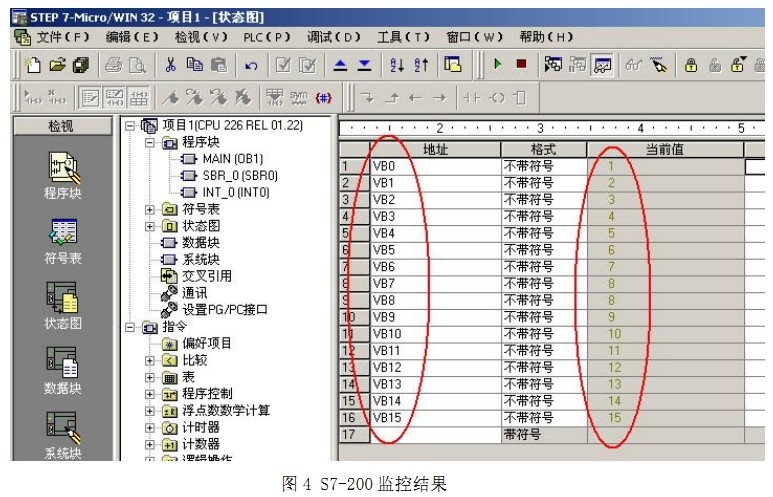This screenshot has width=773, height=497.
Task: Expand the 比较 instruction folder
Action: tap(149, 360)
